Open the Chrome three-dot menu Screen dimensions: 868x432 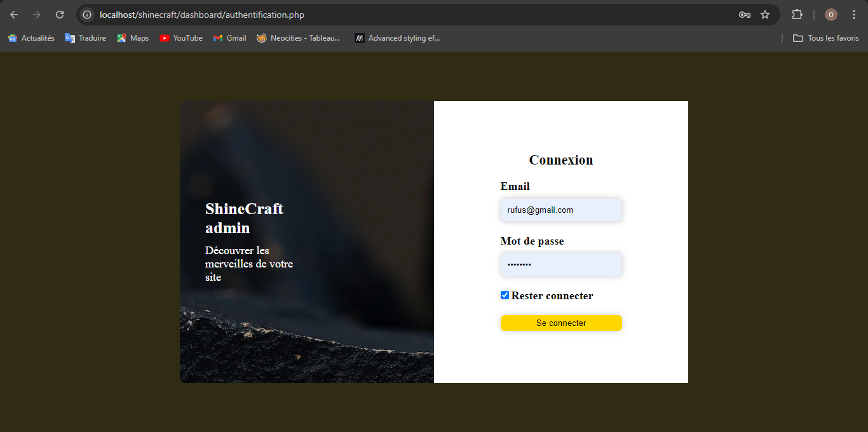854,15
